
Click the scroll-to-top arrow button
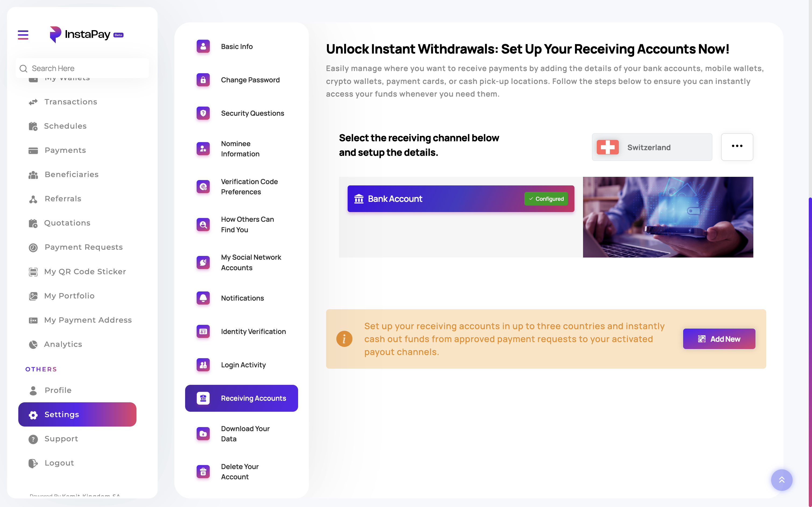pyautogui.click(x=781, y=480)
